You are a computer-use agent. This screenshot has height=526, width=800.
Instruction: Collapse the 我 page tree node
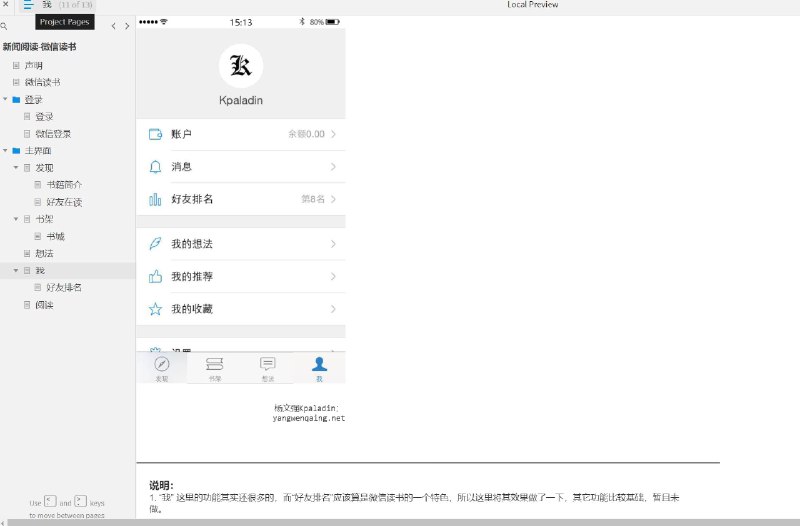(16, 270)
